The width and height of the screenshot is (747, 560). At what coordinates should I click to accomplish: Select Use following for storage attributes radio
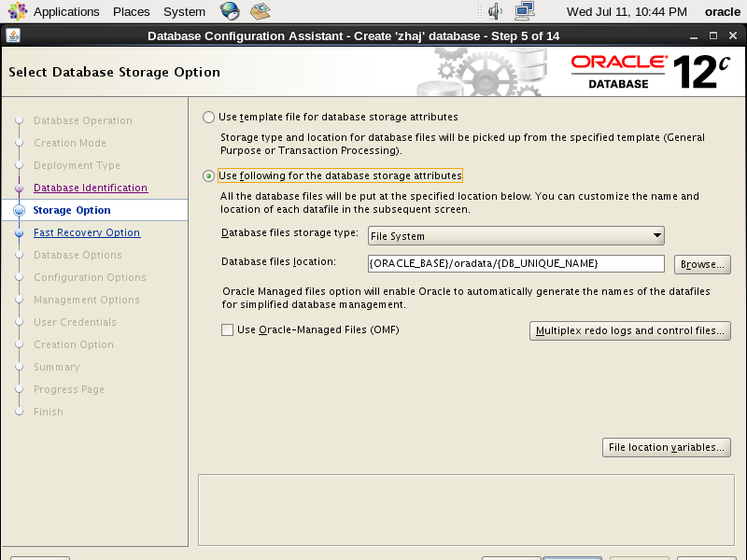pos(208,175)
